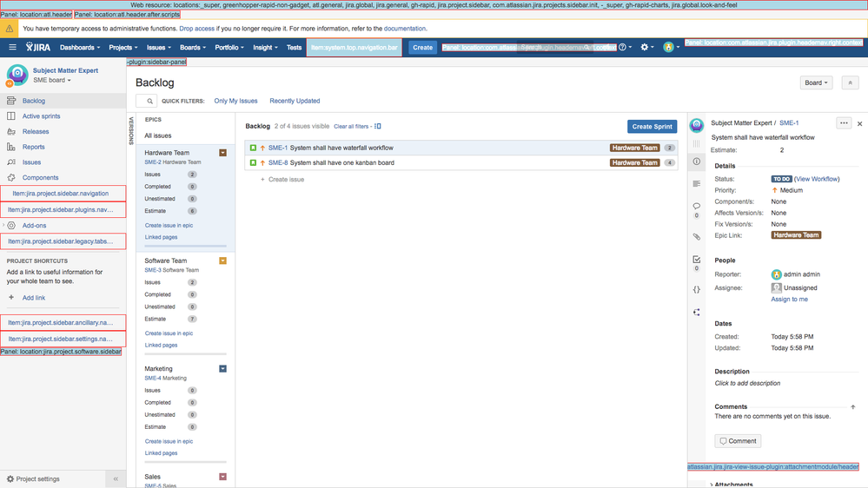Click the Comment button
The image size is (868, 488).
(738, 441)
